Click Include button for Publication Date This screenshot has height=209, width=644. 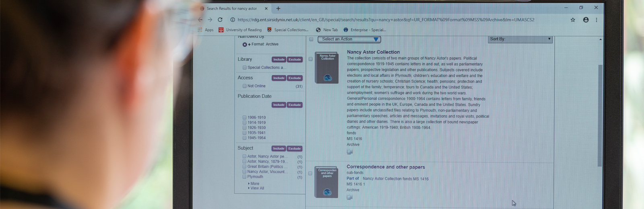click(279, 105)
